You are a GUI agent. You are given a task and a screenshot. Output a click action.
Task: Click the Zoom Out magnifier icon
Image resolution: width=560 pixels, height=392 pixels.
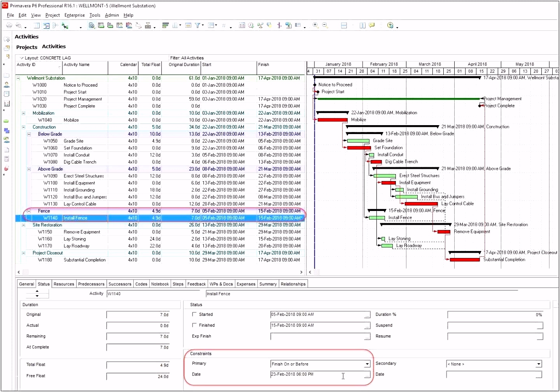pos(325,25)
